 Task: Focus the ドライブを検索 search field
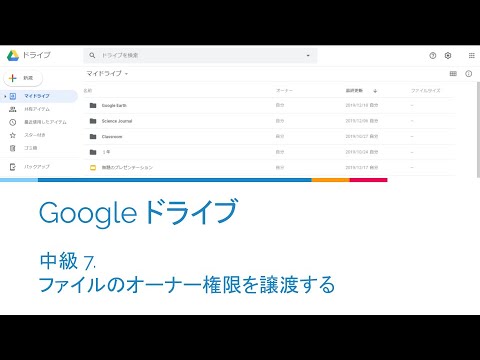point(200,55)
